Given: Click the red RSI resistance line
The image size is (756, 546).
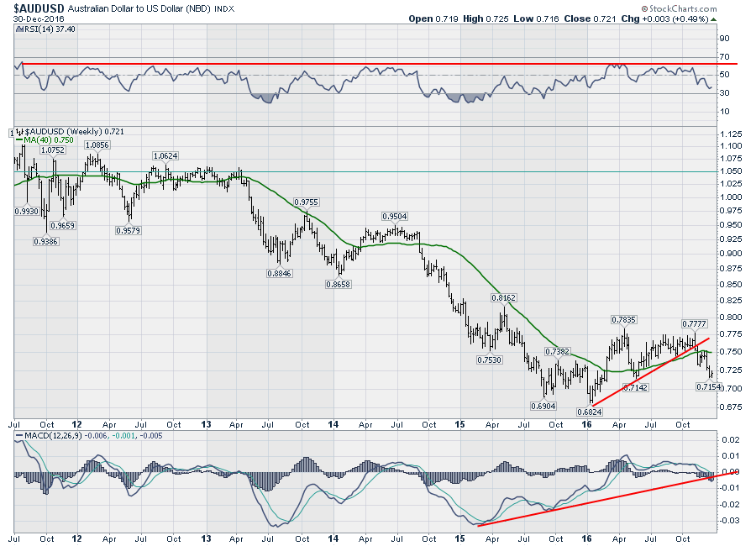Looking at the screenshot, I should (378, 64).
